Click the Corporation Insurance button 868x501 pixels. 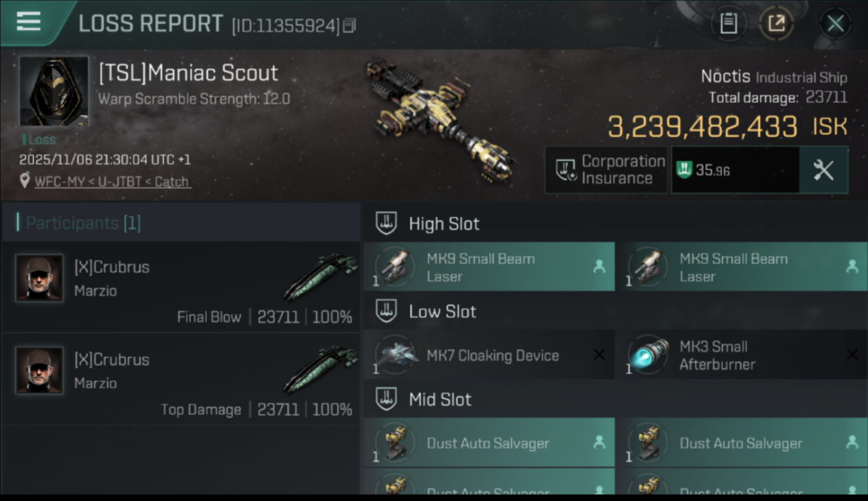tap(606, 170)
